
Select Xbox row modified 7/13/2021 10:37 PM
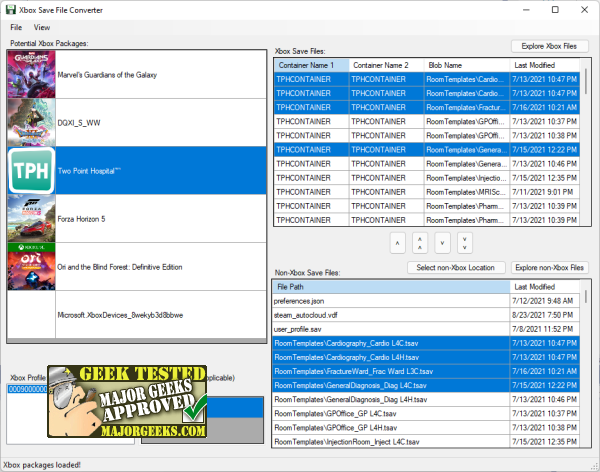(427, 122)
